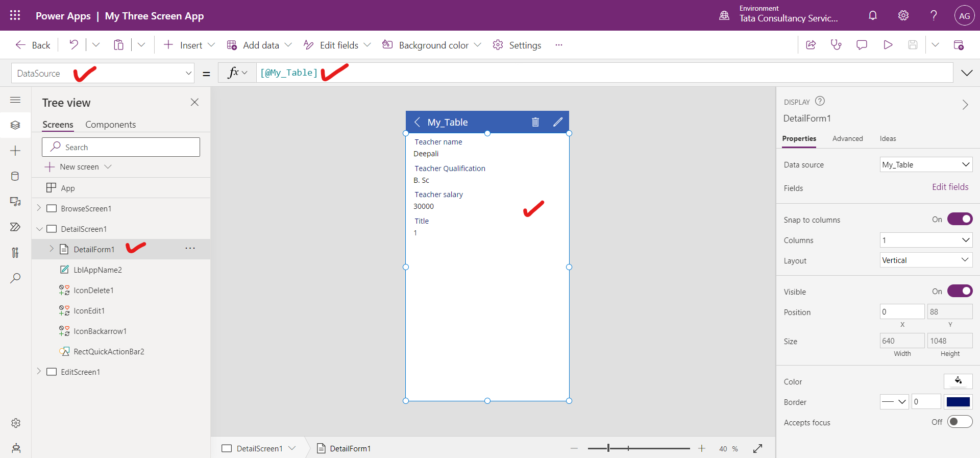This screenshot has width=980, height=458.
Task: Click fit to window icon
Action: [757, 448]
